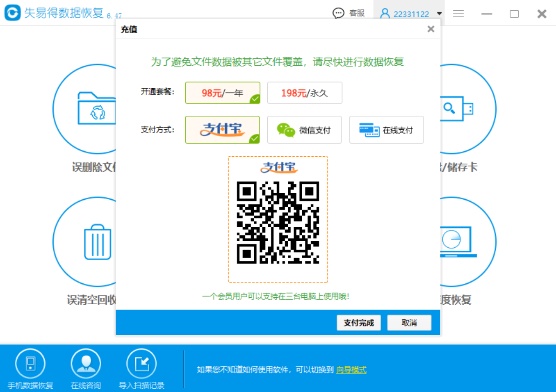Choose 支付宝 Alipay payment method
This screenshot has height=392, width=556.
point(222,129)
